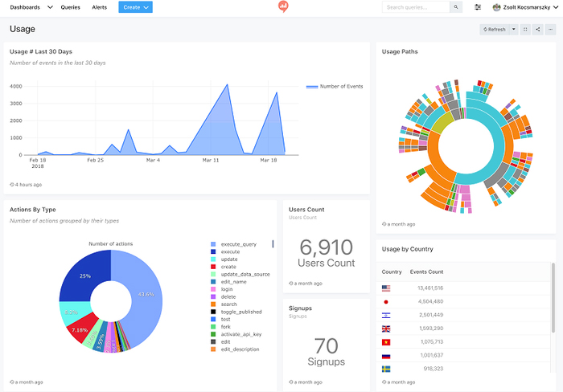
Task: Toggle create legend item
Action: [x=224, y=267]
